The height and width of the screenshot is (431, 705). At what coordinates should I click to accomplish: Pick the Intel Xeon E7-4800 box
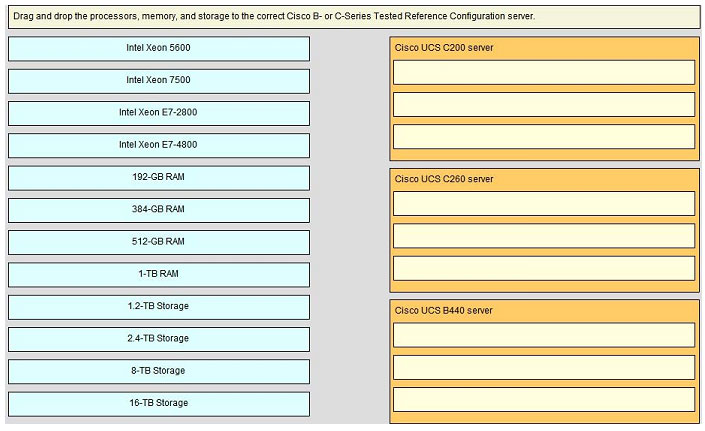click(x=159, y=146)
